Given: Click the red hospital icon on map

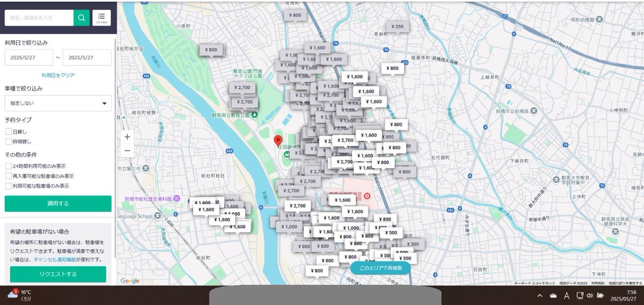Looking at the screenshot, I should point(367,197).
